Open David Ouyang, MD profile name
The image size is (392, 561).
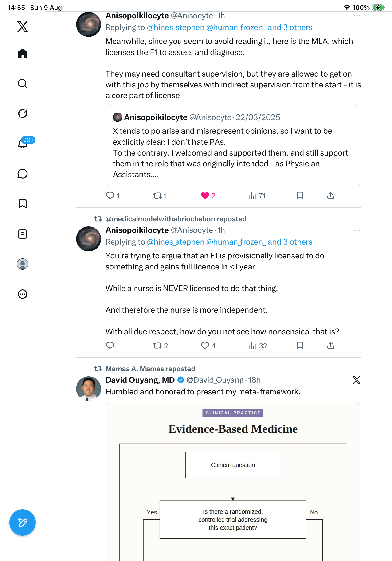click(x=140, y=380)
